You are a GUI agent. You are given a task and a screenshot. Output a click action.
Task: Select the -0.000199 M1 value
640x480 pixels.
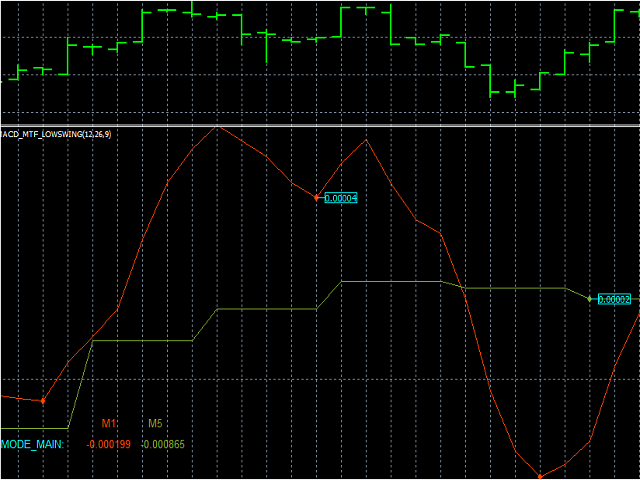(x=109, y=444)
